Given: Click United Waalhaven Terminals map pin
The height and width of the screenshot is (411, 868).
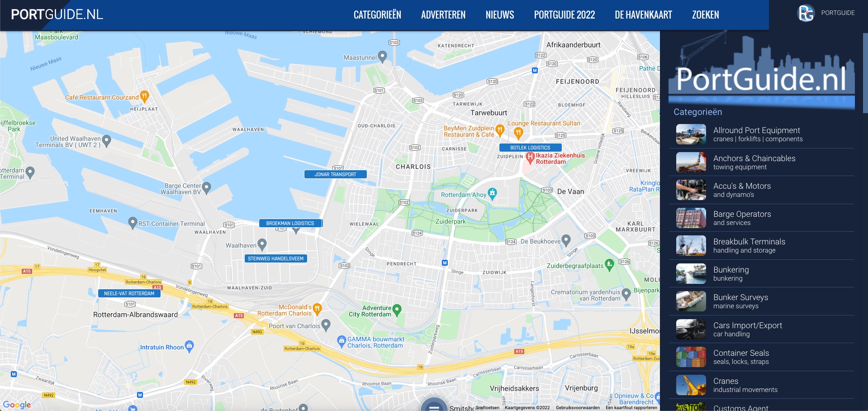Looking at the screenshot, I should (x=106, y=141).
